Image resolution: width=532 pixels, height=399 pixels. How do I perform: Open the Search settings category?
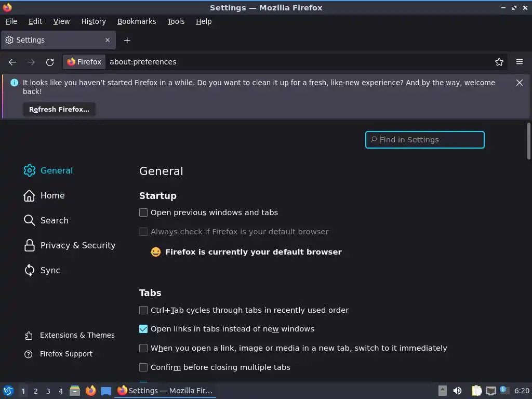(x=46, y=220)
